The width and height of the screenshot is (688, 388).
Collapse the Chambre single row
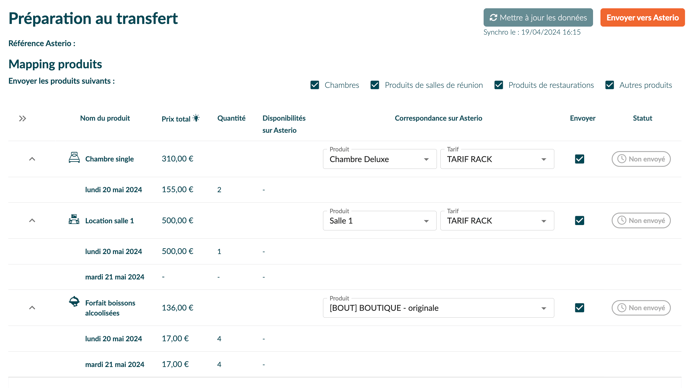click(x=32, y=159)
